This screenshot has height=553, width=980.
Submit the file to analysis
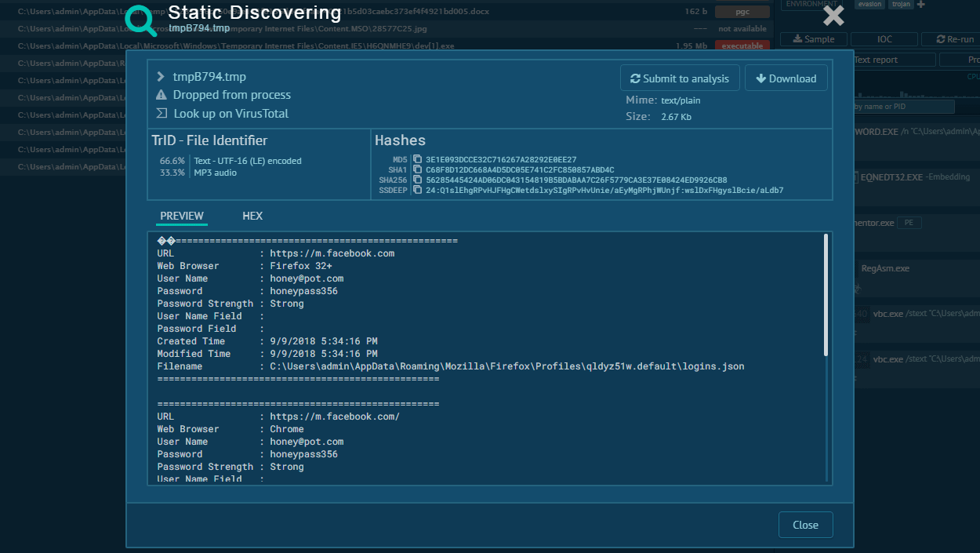tap(680, 78)
